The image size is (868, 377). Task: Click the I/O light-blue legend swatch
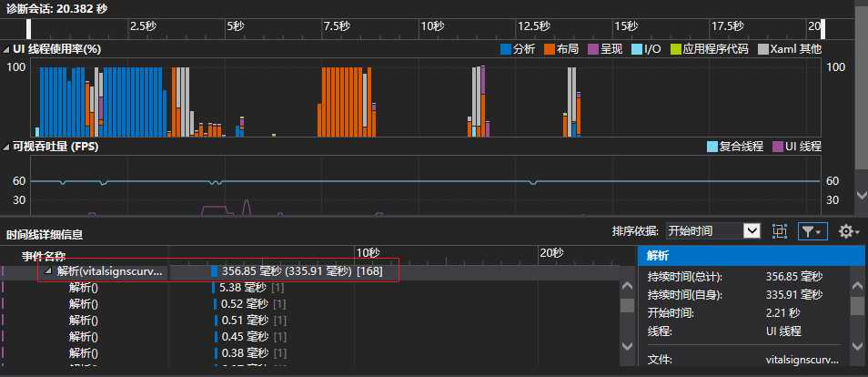(x=637, y=49)
